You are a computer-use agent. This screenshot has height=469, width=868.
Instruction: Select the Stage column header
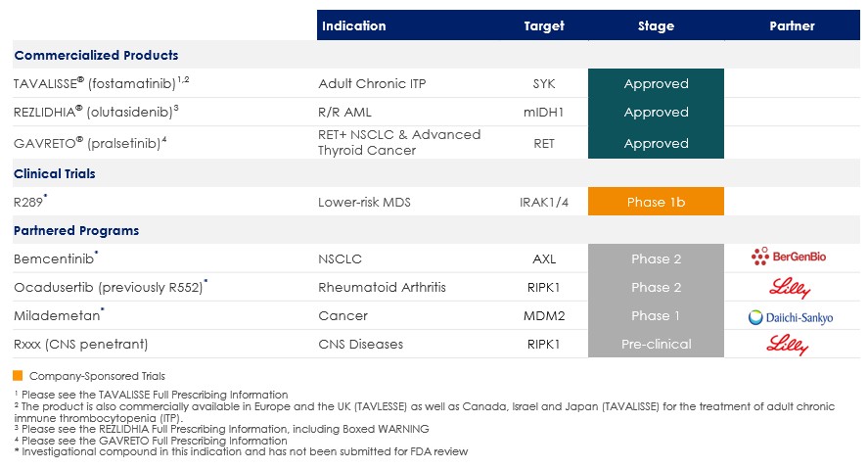(x=656, y=26)
